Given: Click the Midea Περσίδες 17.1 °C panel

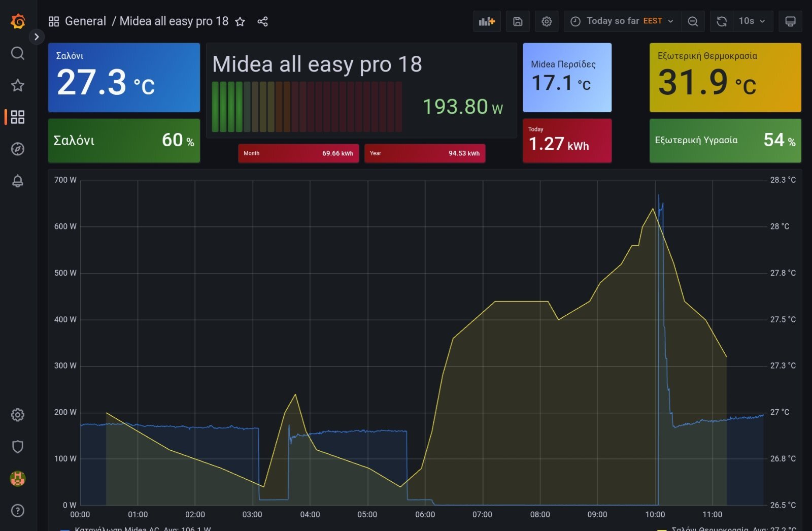Looking at the screenshot, I should pyautogui.click(x=567, y=78).
